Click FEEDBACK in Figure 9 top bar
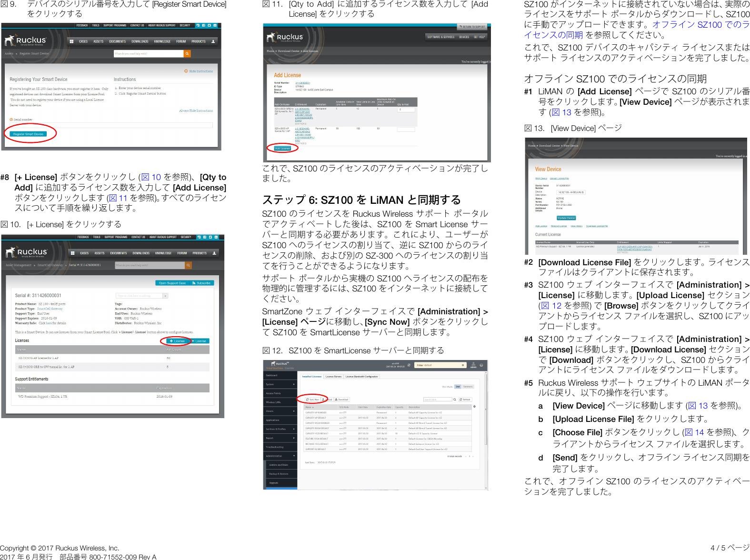The height and width of the screenshot is (560, 750). tap(82, 25)
